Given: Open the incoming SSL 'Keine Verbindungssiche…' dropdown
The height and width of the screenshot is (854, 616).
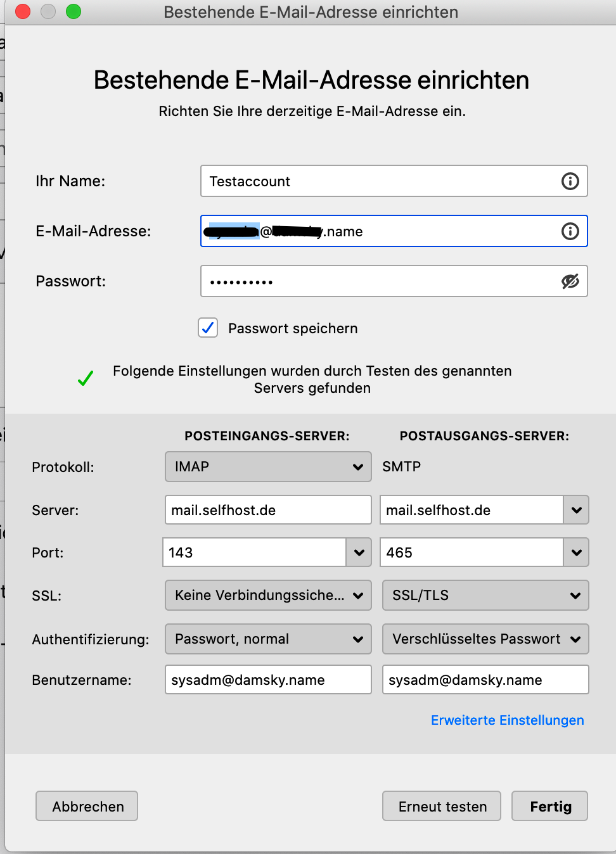Looking at the screenshot, I should (x=268, y=596).
